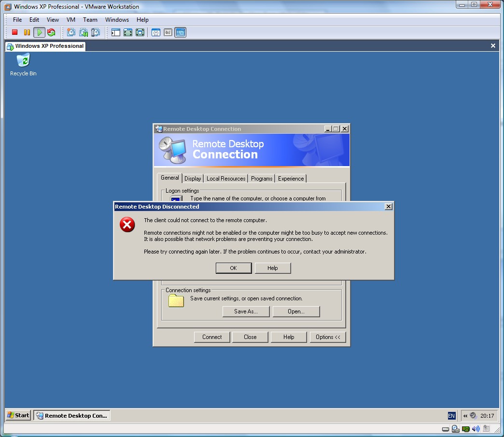
Task: Click the yellow Suspend VM icon
Action: (27, 32)
